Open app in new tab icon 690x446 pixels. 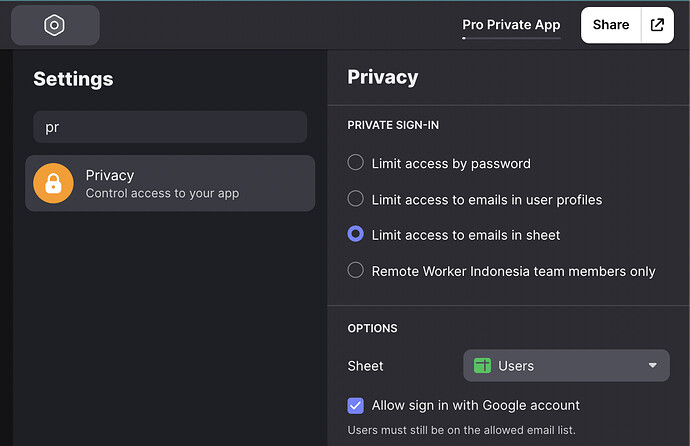(x=657, y=25)
